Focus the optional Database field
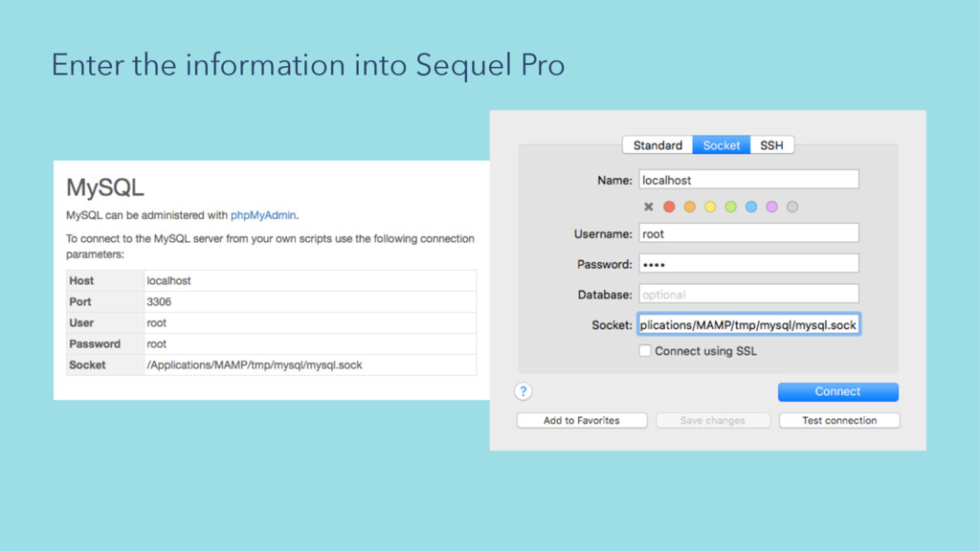980x551 pixels. click(748, 295)
